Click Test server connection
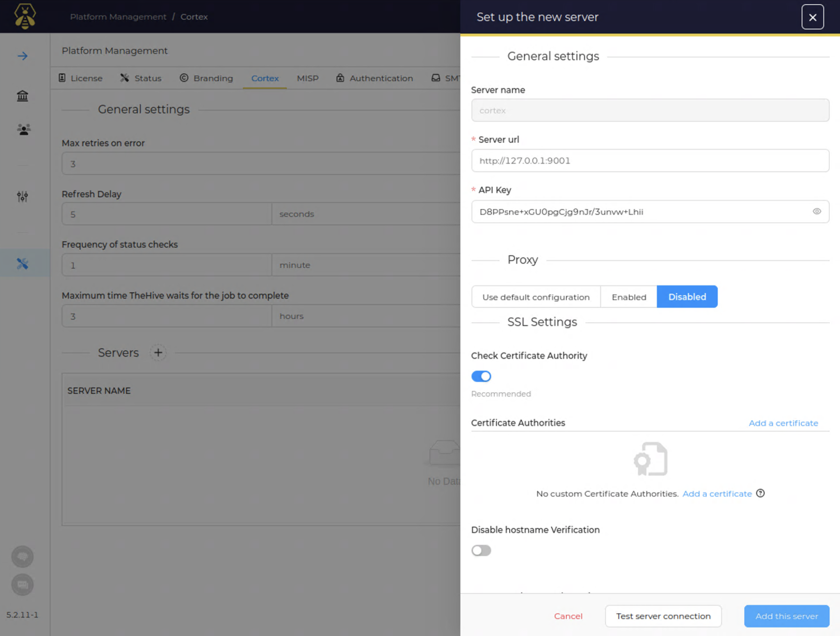840x636 pixels. pos(663,616)
